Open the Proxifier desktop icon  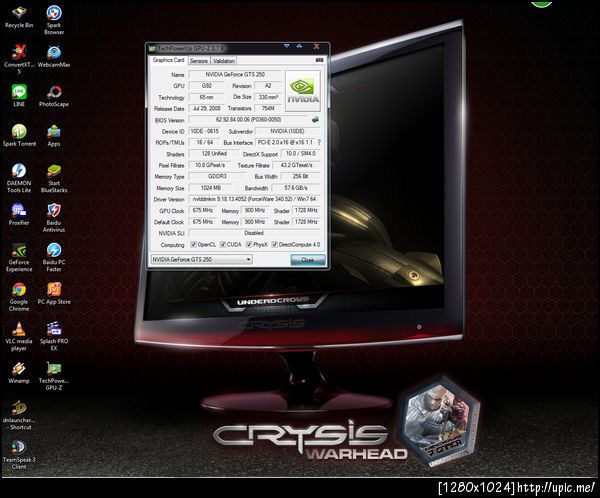(19, 214)
